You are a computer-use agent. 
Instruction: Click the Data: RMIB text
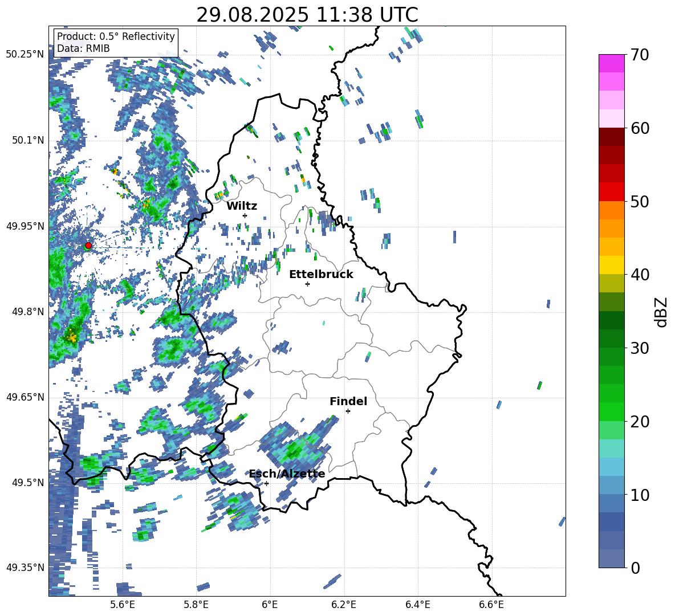[83, 48]
